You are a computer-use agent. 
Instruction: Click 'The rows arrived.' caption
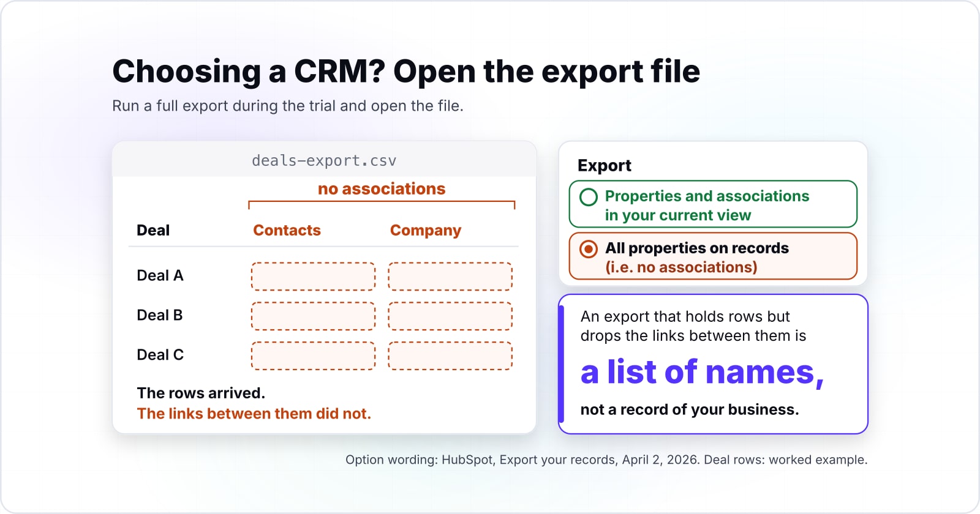[201, 393]
